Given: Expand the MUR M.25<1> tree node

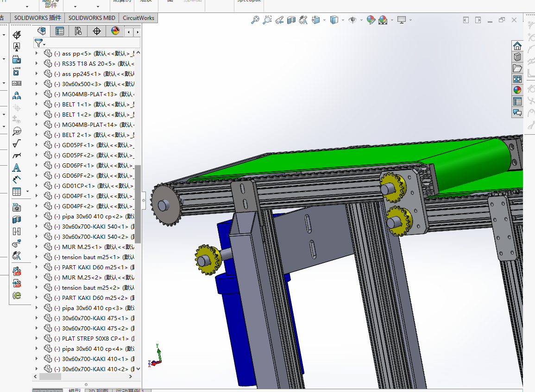Looking at the screenshot, I should pyautogui.click(x=37, y=247).
